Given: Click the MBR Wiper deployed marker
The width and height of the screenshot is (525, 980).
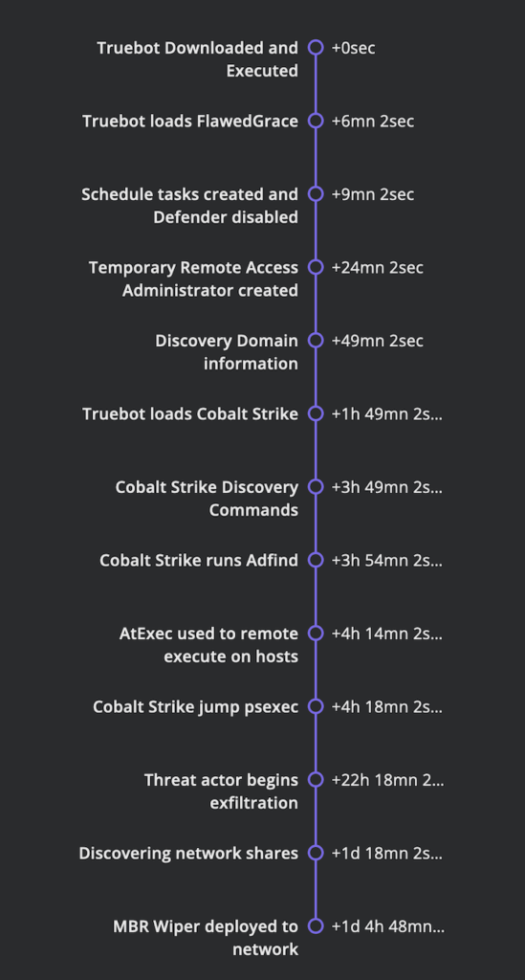Looking at the screenshot, I should [x=316, y=925].
